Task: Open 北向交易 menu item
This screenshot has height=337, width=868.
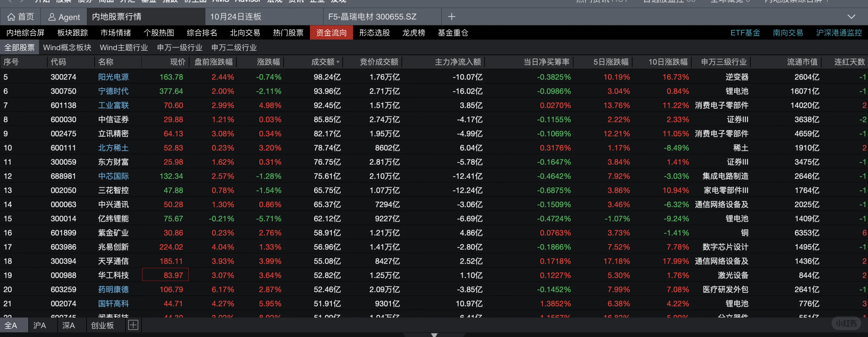Action: 245,33
